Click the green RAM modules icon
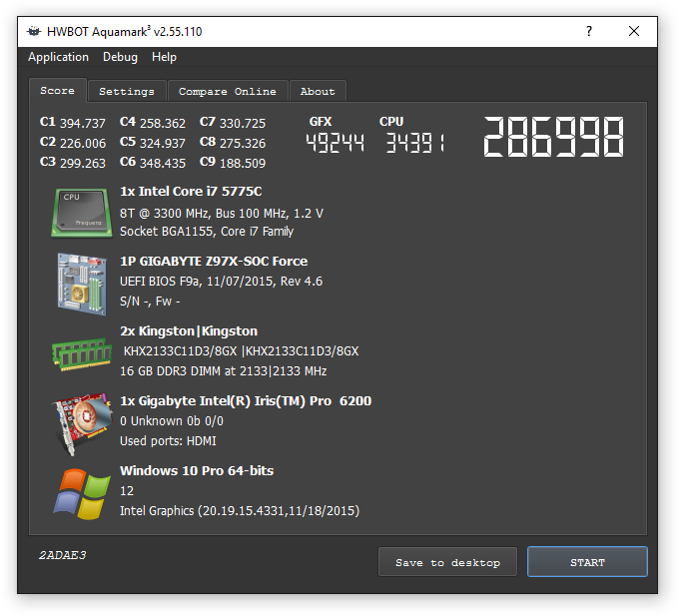 82,353
